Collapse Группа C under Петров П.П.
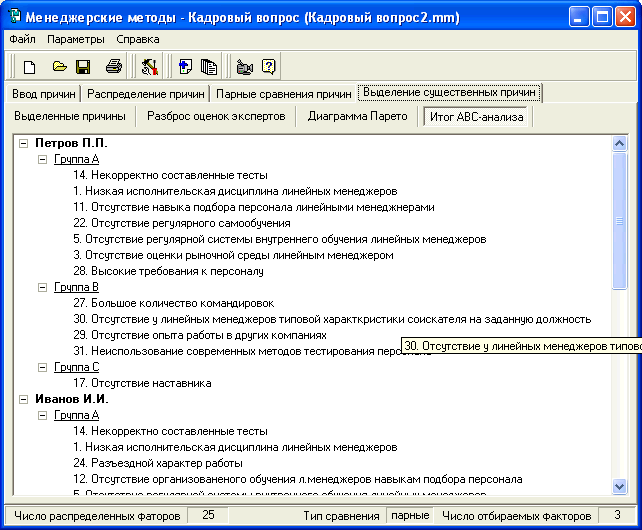 (x=42, y=367)
